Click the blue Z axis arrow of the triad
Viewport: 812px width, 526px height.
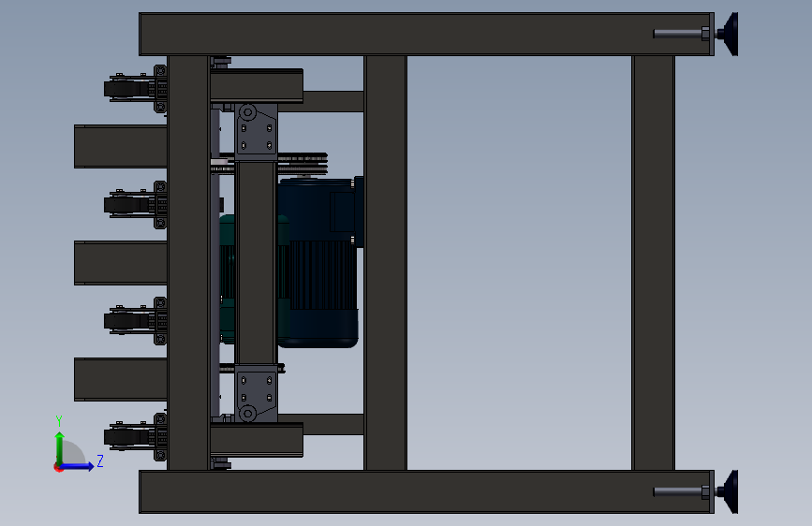(x=78, y=466)
